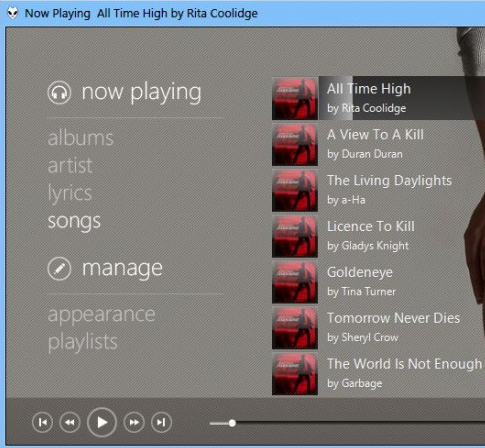Screen dimensions: 485x448
Task: Fast forward the current song
Action: (x=134, y=422)
